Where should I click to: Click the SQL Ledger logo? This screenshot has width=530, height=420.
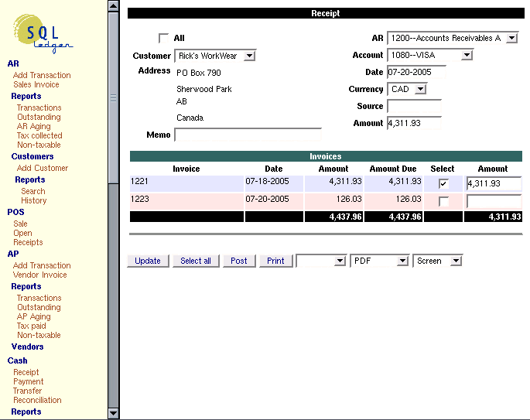(x=43, y=34)
